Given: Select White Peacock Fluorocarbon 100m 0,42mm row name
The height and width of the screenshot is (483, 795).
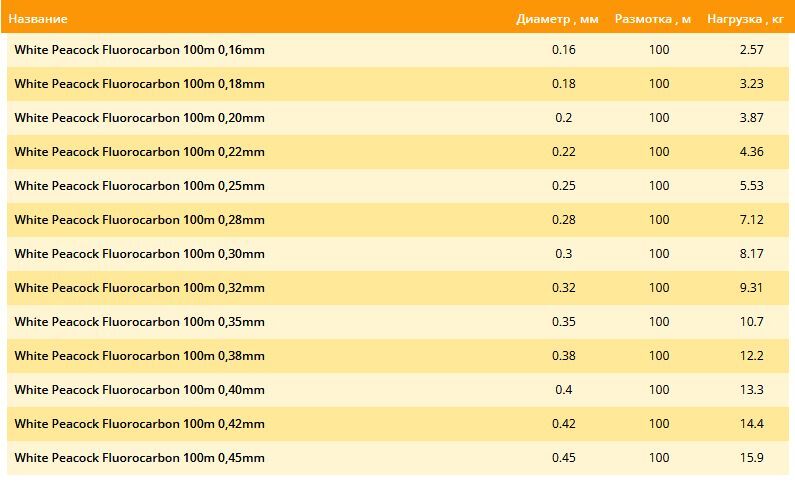Looking at the screenshot, I should pos(139,423).
